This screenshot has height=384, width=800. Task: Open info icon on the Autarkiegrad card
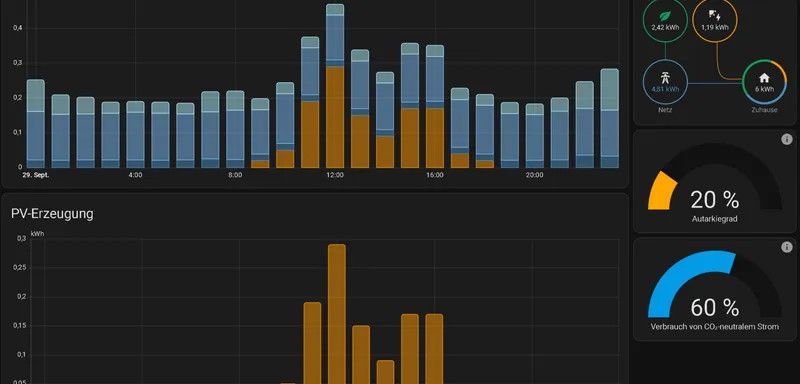pyautogui.click(x=786, y=139)
